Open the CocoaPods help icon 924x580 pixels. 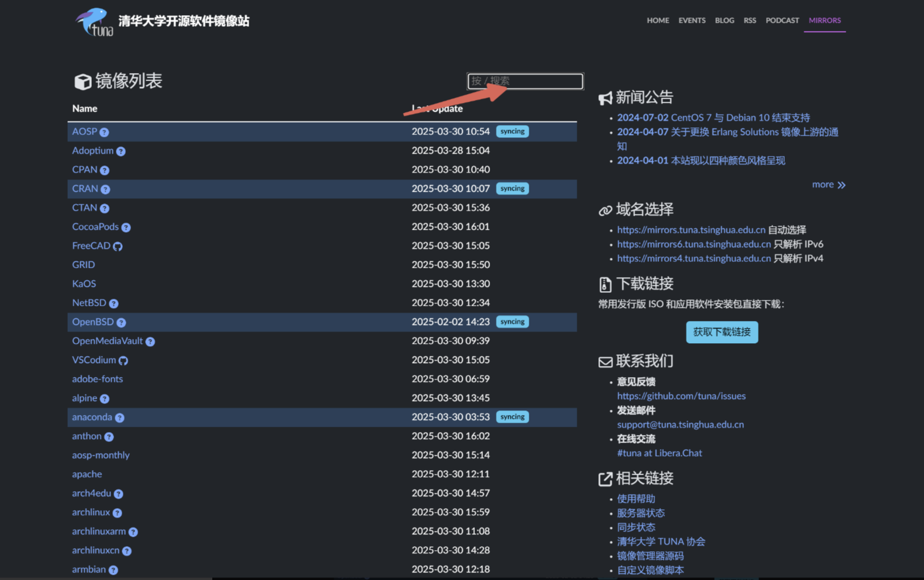(x=126, y=227)
